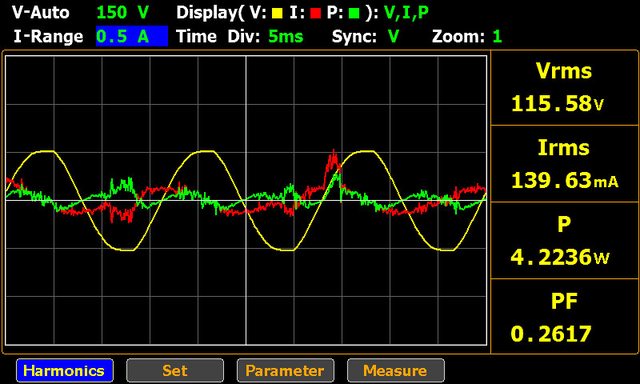
Task: Select the highlighted 0.5 A current range field
Action: (x=132, y=36)
